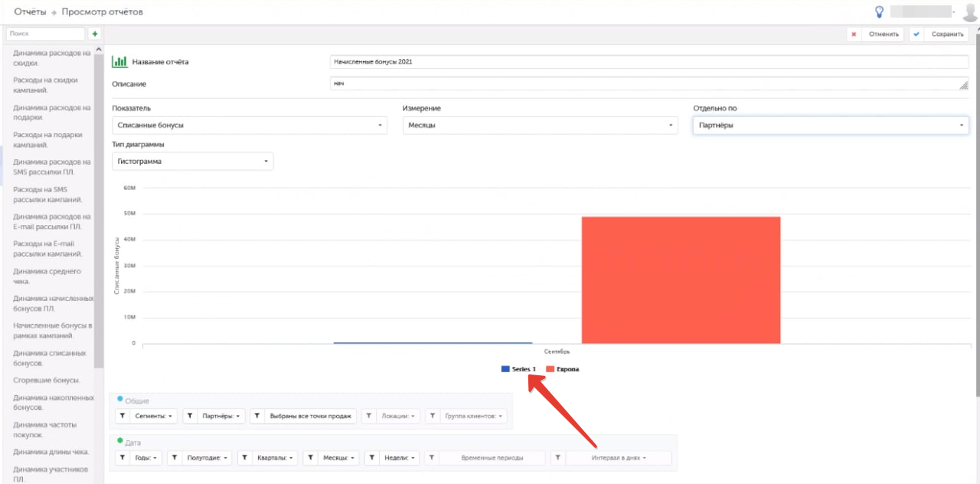Expand the Месяцы date filter dropdown
This screenshot has height=484, width=980.
tap(338, 457)
